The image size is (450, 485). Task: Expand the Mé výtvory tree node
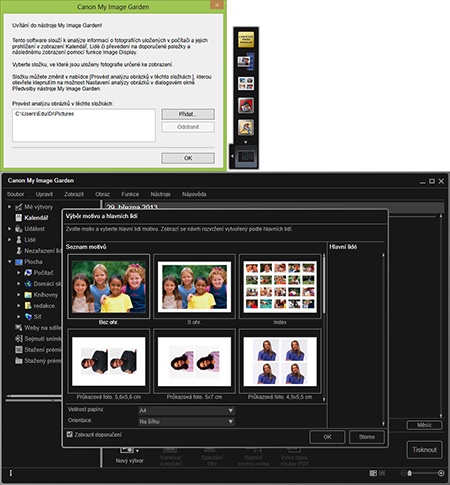click(x=9, y=207)
